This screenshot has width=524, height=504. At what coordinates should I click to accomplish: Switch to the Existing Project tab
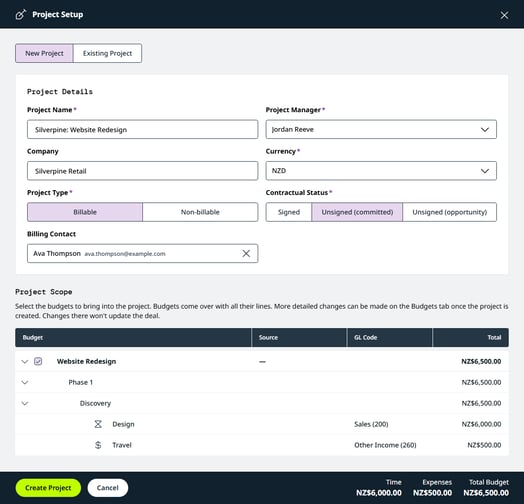click(107, 53)
